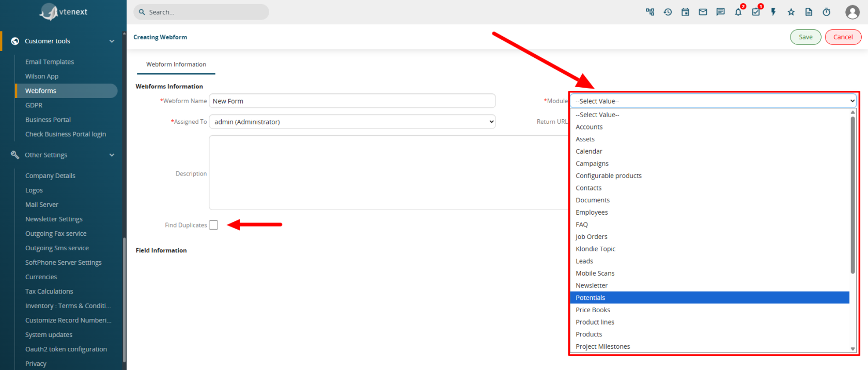Choose Documents in the Module list
This screenshot has height=370, width=868.
click(710, 200)
